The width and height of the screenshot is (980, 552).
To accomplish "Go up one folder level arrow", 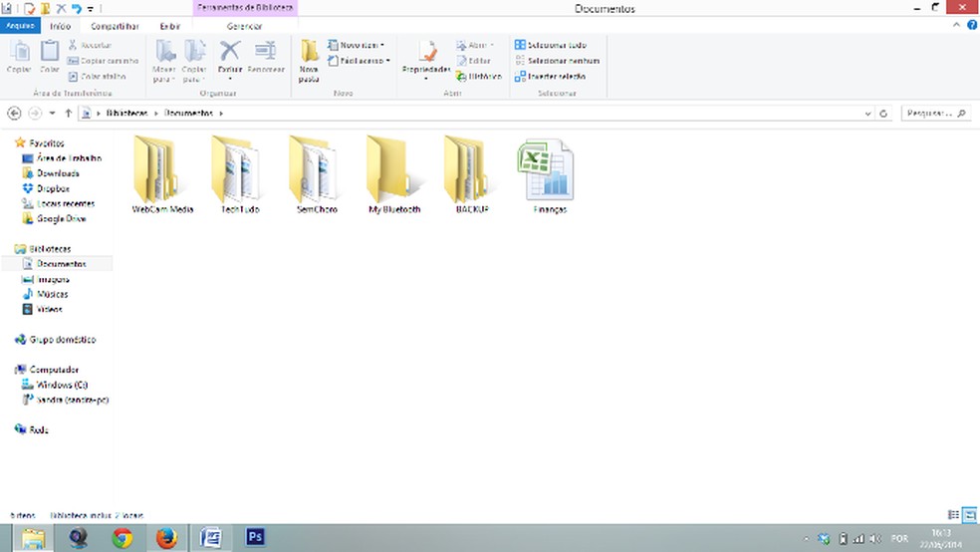I will (x=68, y=114).
